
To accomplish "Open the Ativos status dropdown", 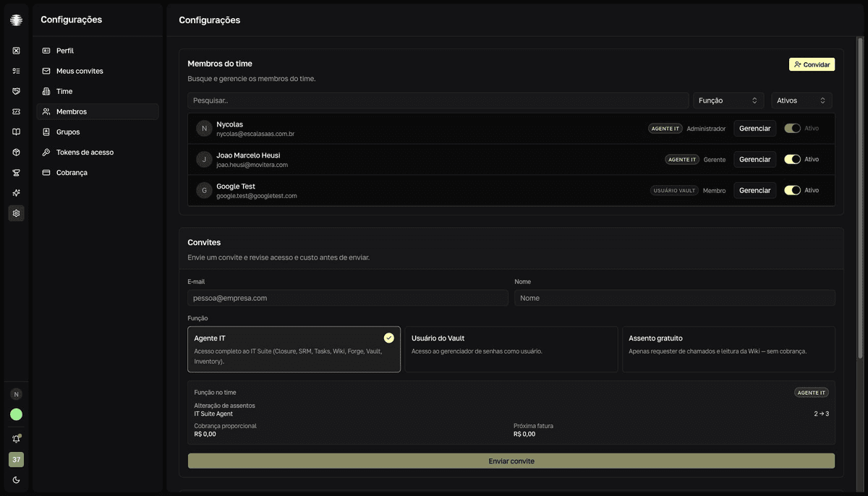I will coord(801,101).
